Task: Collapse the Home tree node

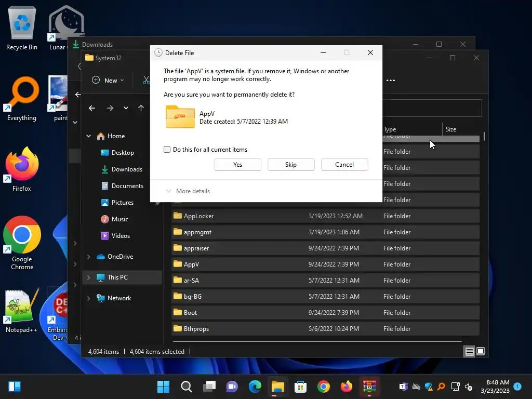Action: [x=88, y=136]
